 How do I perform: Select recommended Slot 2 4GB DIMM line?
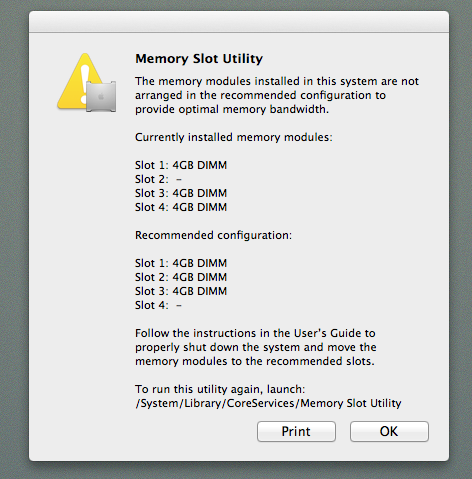(181, 277)
